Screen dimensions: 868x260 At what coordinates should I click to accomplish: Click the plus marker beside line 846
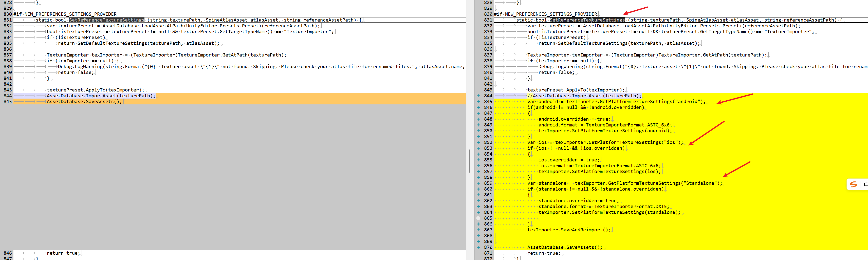(x=478, y=107)
